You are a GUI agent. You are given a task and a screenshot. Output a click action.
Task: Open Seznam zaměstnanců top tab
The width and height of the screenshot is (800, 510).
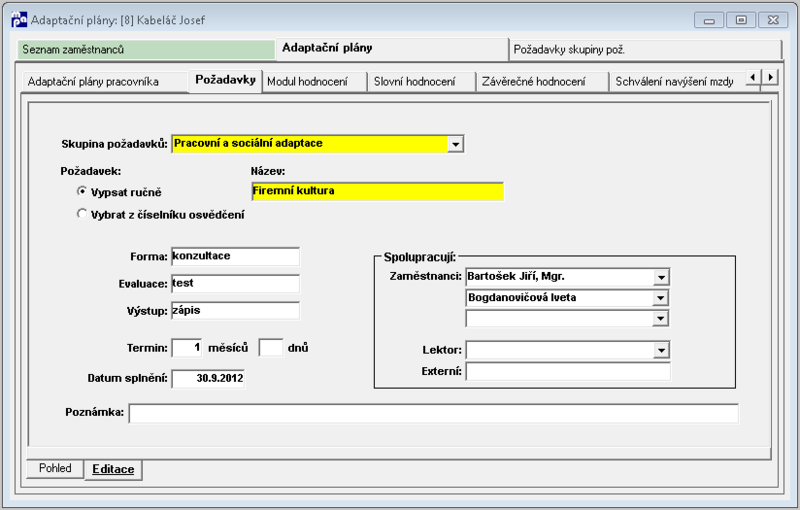pyautogui.click(x=146, y=49)
